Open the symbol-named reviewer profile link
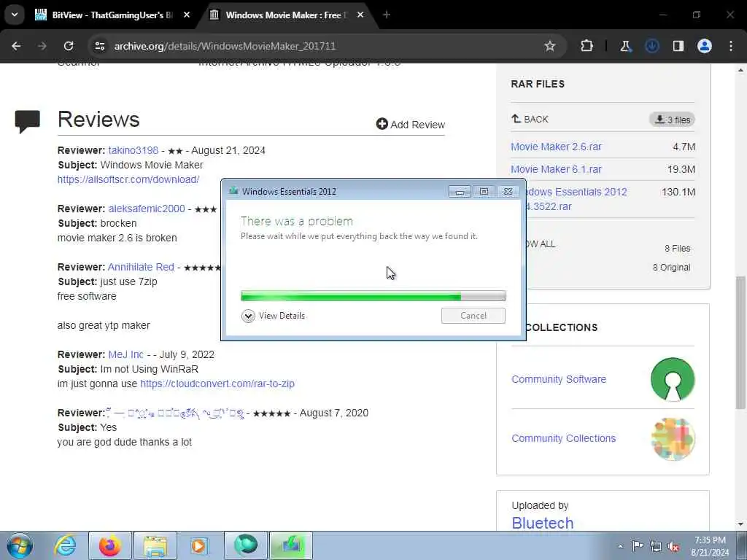This screenshot has height=560, width=747. coord(175,413)
